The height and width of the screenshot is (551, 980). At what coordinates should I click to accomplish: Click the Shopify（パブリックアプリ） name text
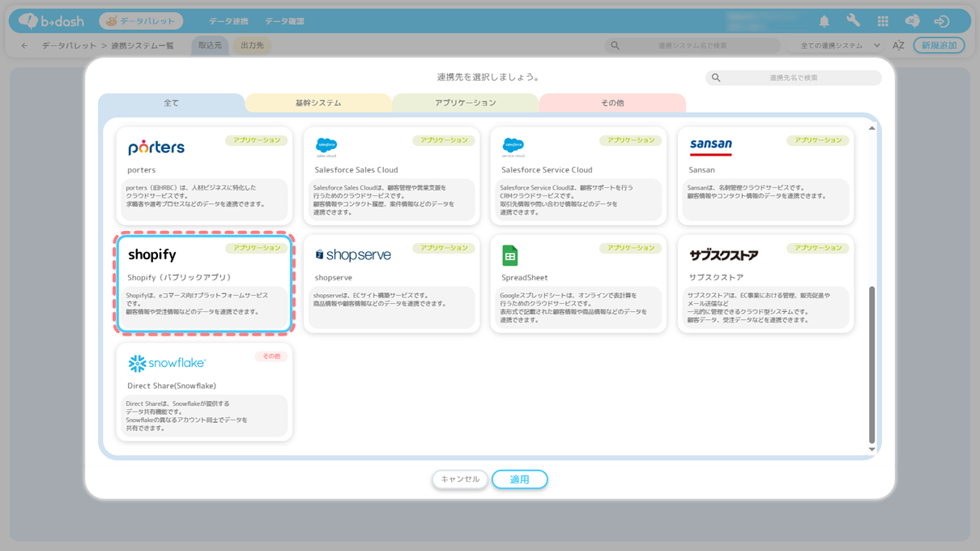point(180,278)
